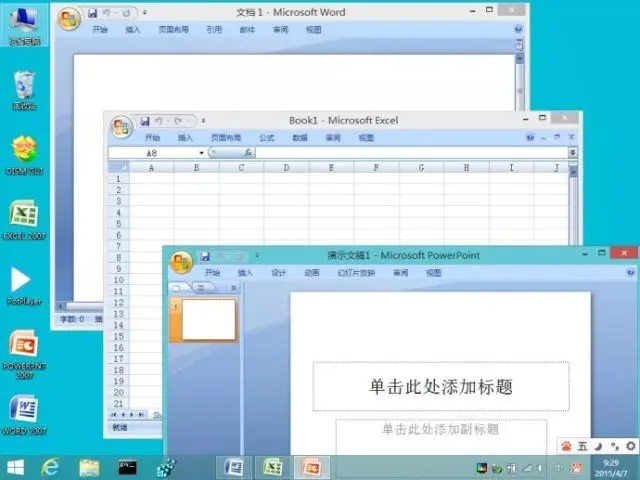Open the Office Button in the Excel window
Screen dimensions: 640x480
(x=121, y=127)
